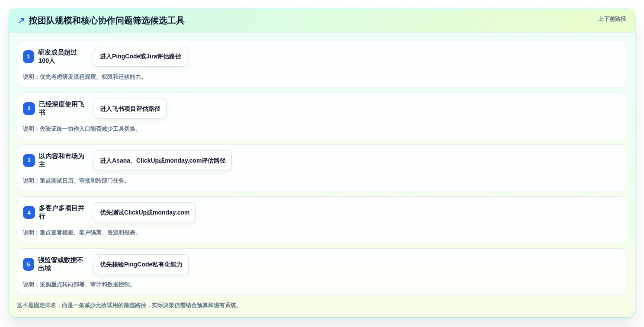The height and width of the screenshot is (327, 644).
Task: Click condition 强监管或数据不出域
Action: [x=61, y=264]
